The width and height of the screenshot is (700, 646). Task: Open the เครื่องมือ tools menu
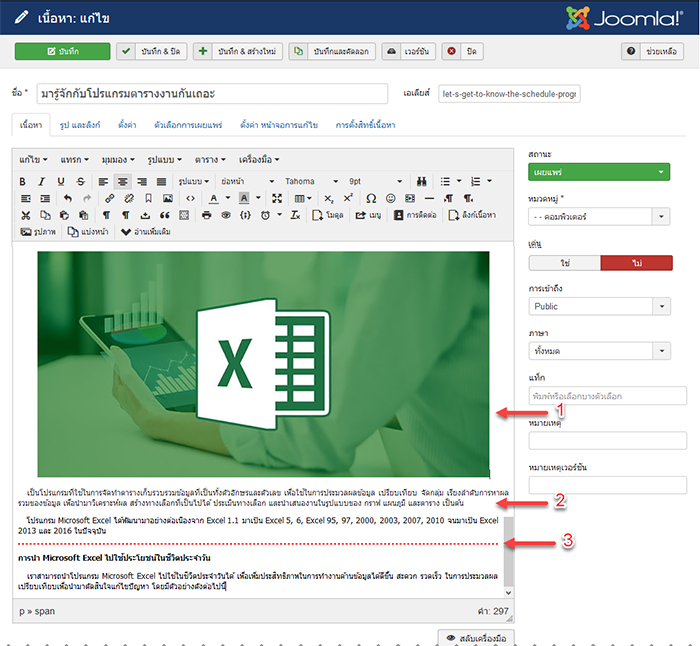coord(259,160)
